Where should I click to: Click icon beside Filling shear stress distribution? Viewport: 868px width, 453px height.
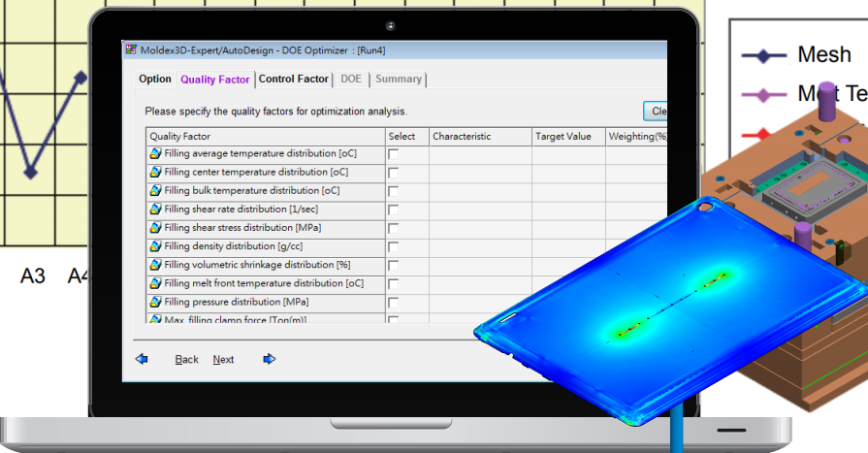[155, 228]
